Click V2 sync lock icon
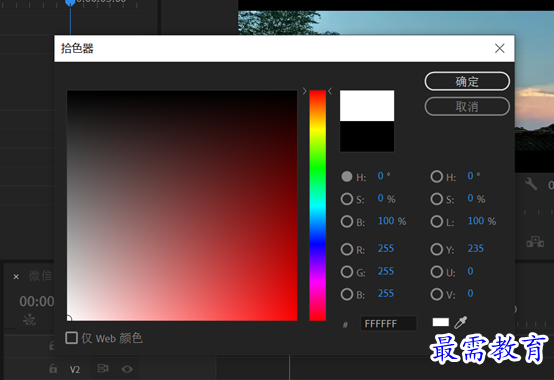The image size is (554, 380). pyautogui.click(x=103, y=369)
